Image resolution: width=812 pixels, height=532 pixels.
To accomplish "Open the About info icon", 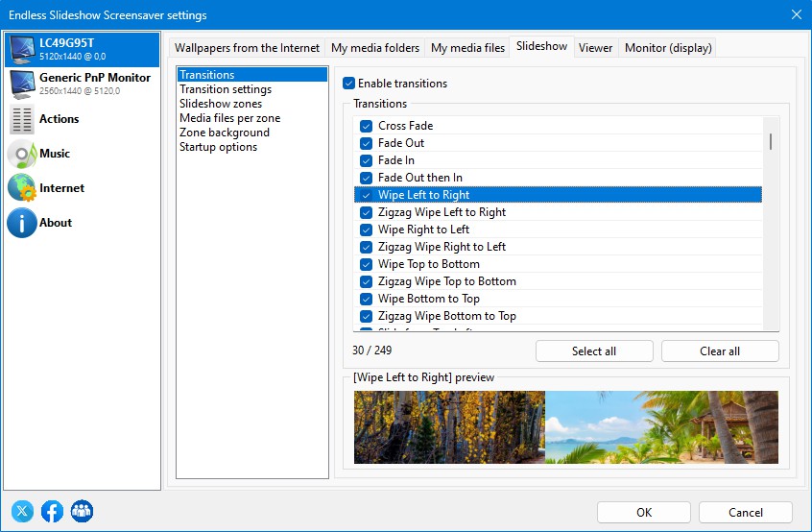I will click(22, 223).
